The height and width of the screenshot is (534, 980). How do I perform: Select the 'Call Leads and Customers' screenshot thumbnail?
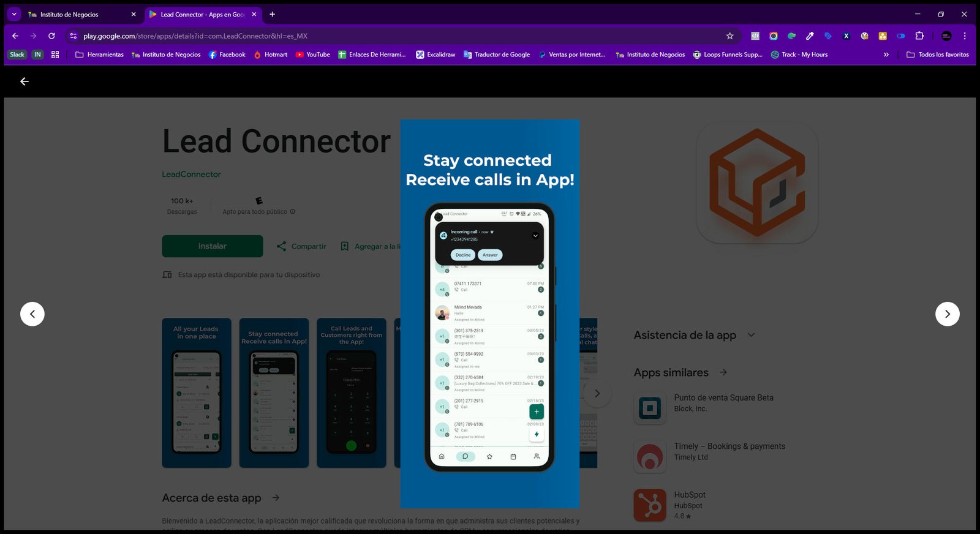point(352,393)
